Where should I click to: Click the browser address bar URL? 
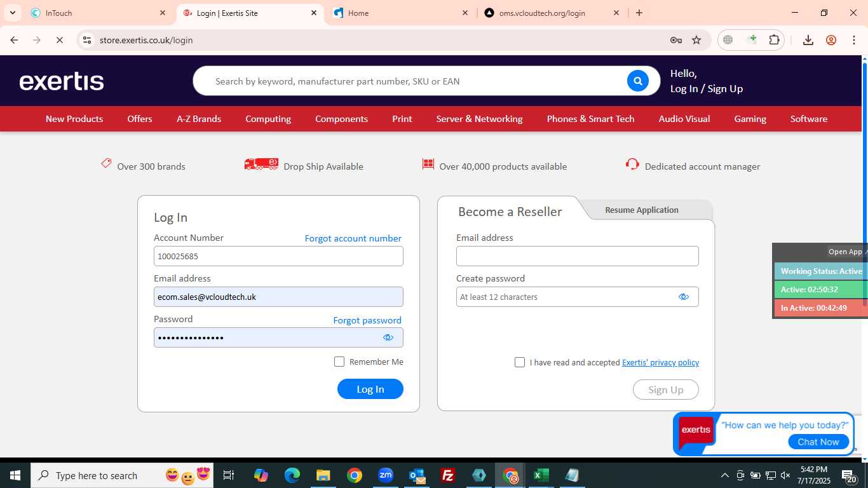pos(146,40)
